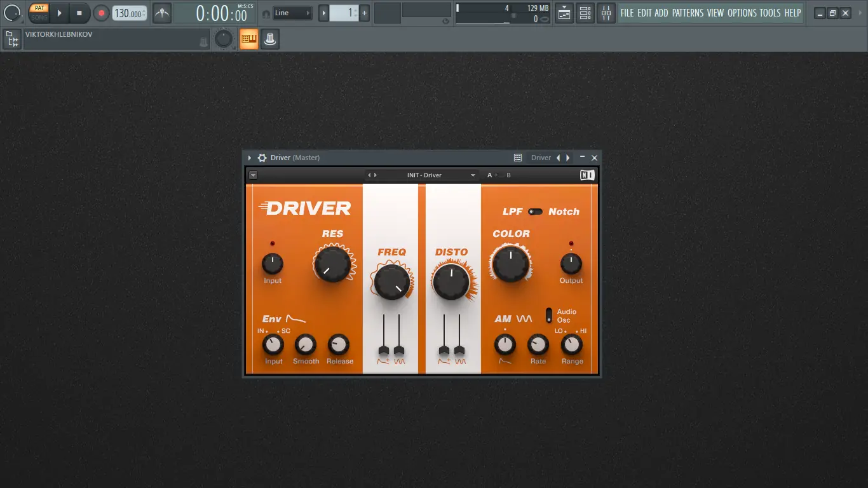868x488 pixels.
Task: Click the AM Rate knob
Action: coord(538,345)
